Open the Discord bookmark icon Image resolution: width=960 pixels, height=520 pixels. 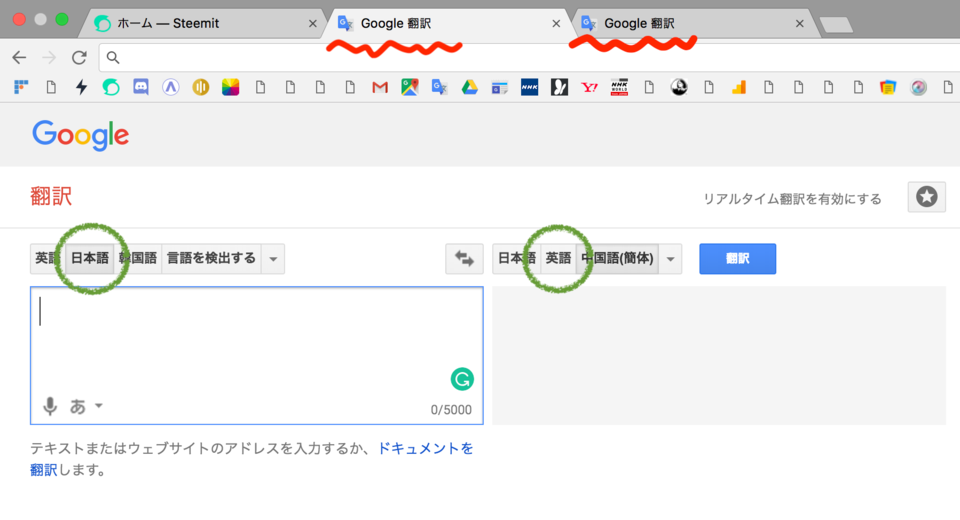tap(141, 87)
